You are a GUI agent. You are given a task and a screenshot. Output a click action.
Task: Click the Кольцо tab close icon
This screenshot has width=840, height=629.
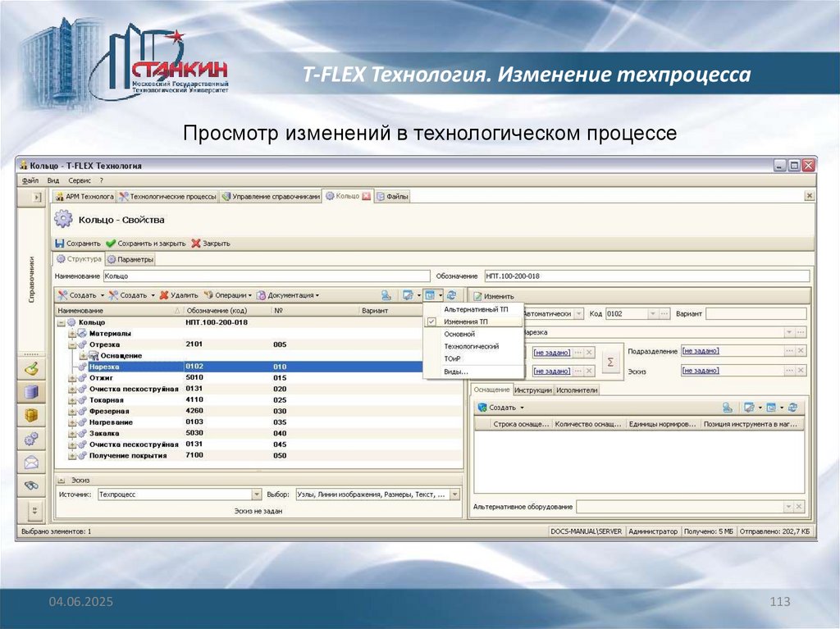pos(367,196)
